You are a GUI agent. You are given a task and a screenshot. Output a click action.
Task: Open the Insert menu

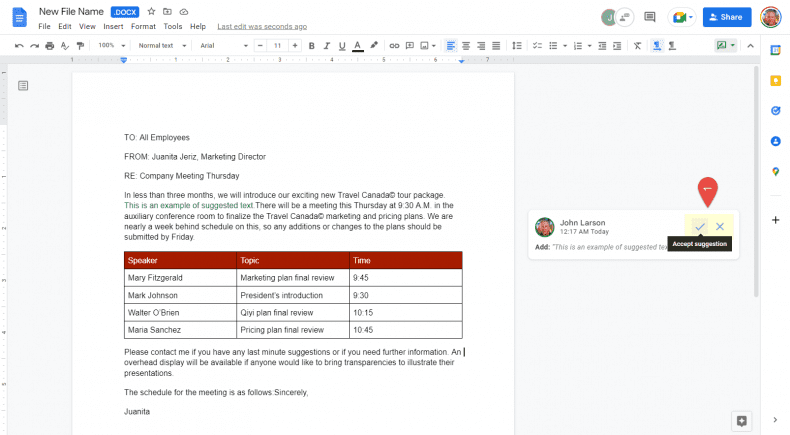[113, 26]
